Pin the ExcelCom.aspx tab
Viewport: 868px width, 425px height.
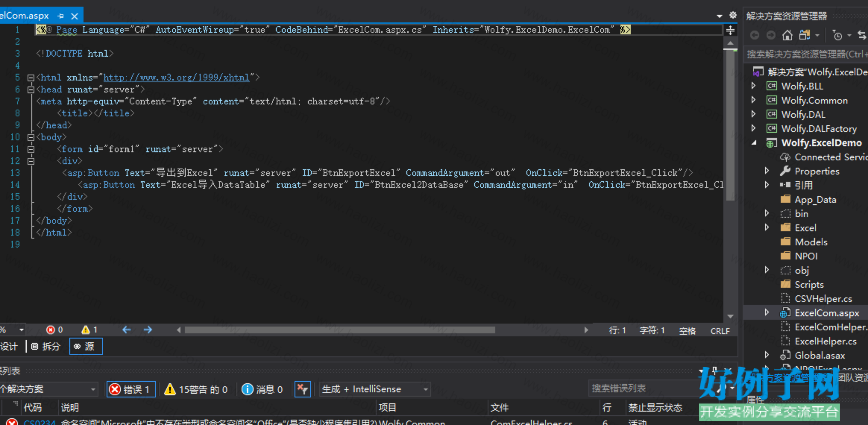(x=61, y=16)
